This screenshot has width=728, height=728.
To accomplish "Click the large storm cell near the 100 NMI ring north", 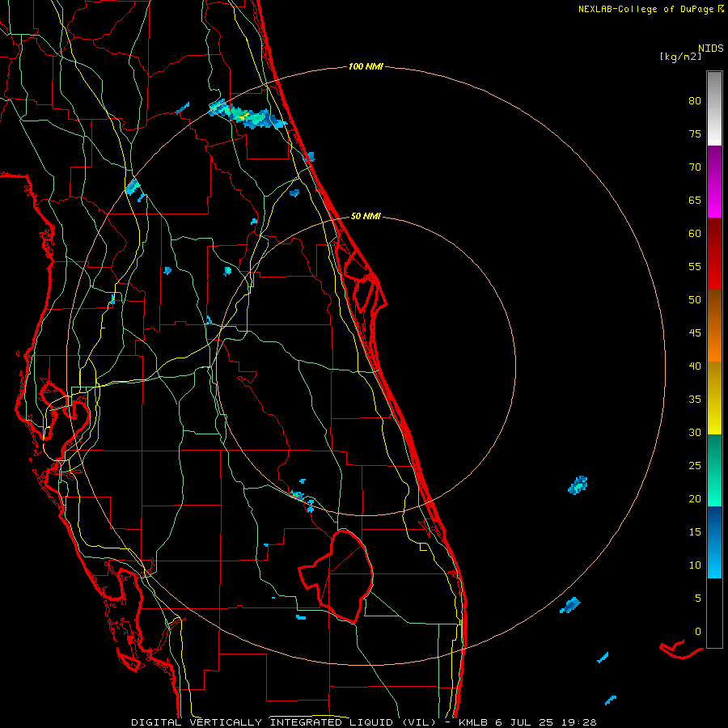I will coord(248,114).
